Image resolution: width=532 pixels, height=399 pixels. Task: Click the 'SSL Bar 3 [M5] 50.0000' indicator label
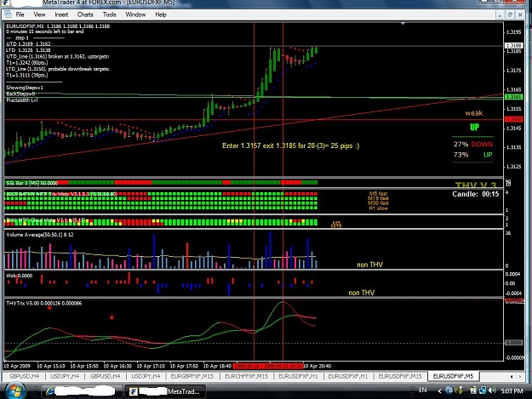tap(31, 183)
